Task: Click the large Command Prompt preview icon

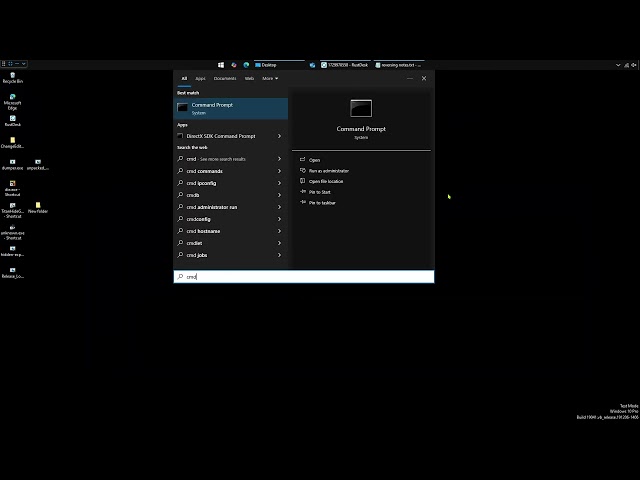Action: pos(361,108)
